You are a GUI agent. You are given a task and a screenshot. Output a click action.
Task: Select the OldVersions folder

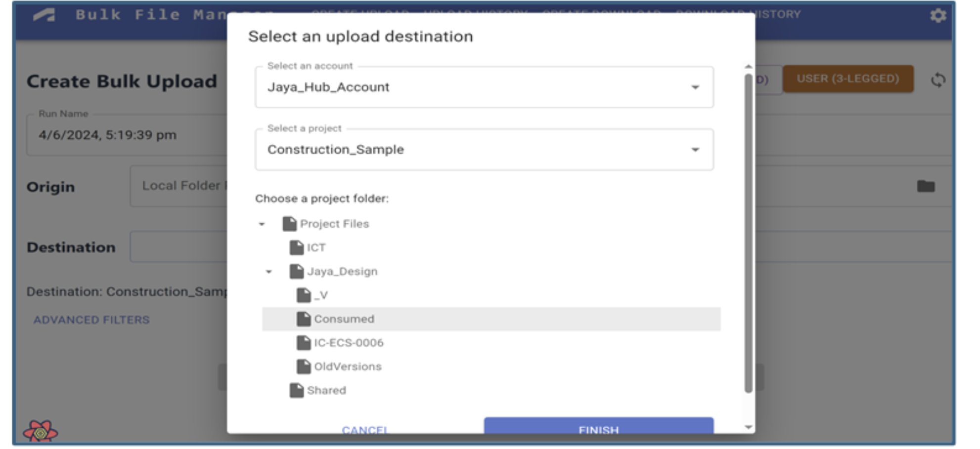click(x=347, y=367)
